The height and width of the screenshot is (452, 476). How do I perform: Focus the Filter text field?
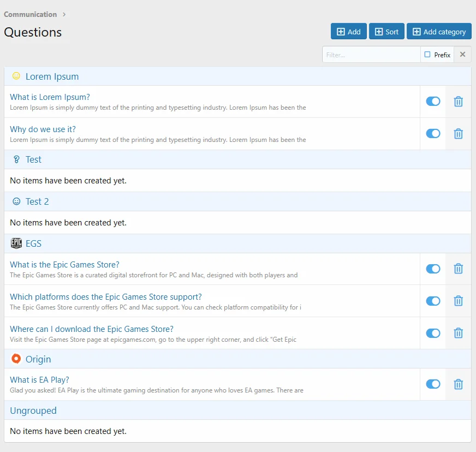[371, 55]
